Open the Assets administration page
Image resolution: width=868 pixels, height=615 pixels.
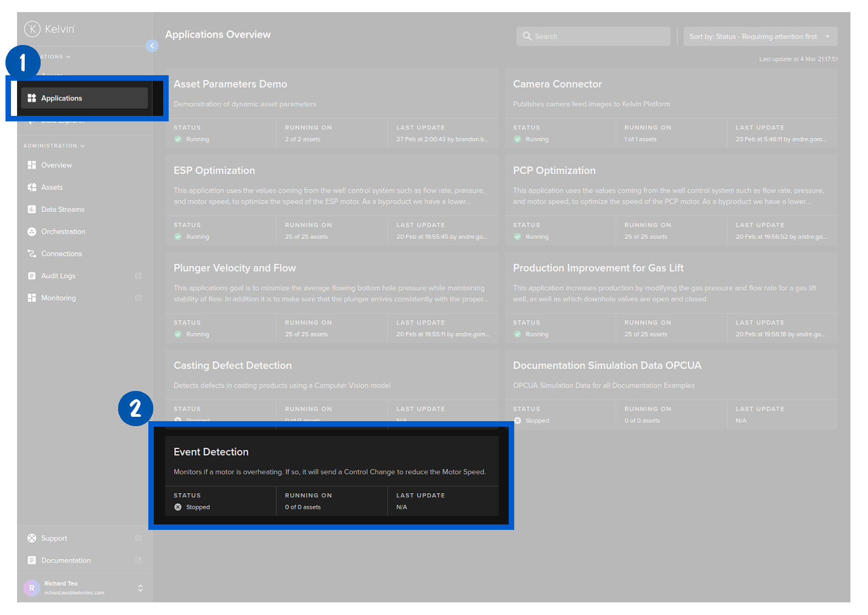point(52,187)
